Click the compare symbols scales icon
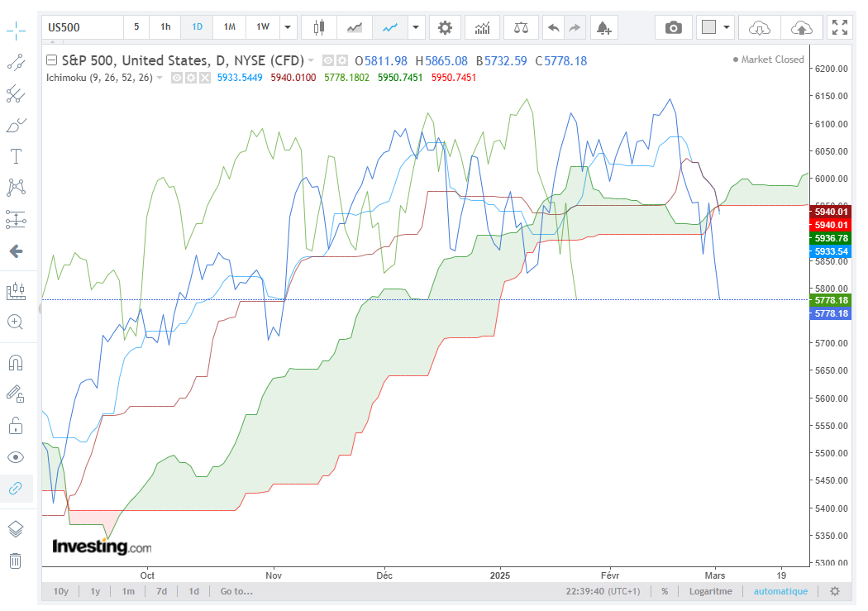 pyautogui.click(x=521, y=27)
